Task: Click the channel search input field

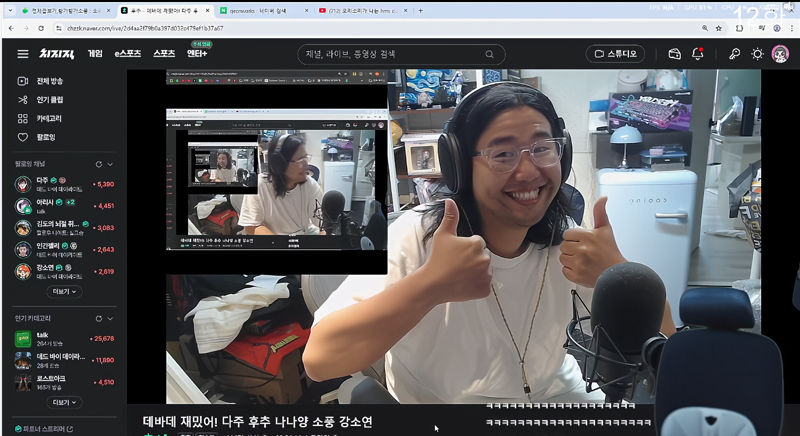Action: 390,54
